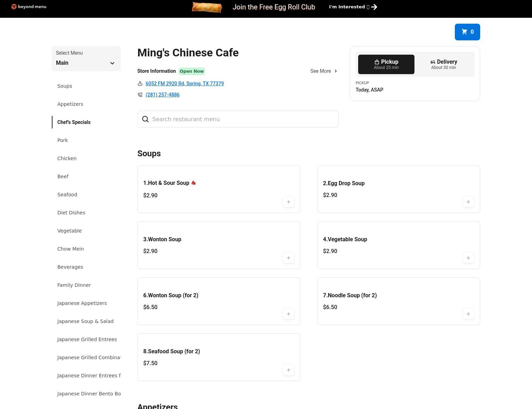Call the restaurant phone number link
The height and width of the screenshot is (409, 532).
click(x=162, y=95)
